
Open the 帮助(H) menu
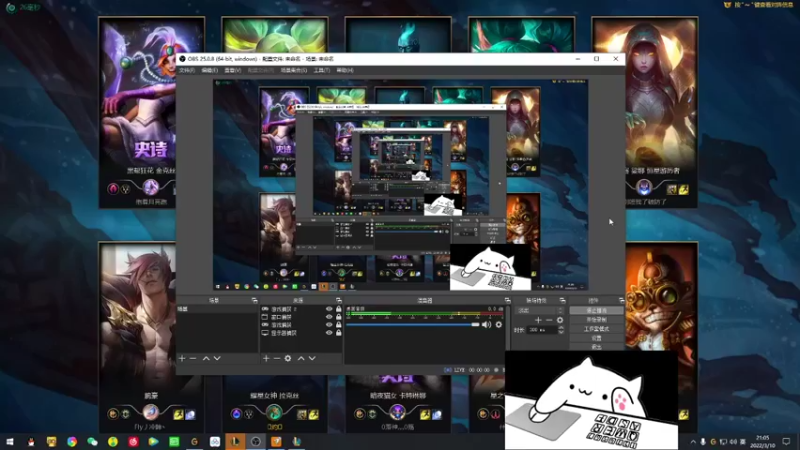[x=345, y=70]
